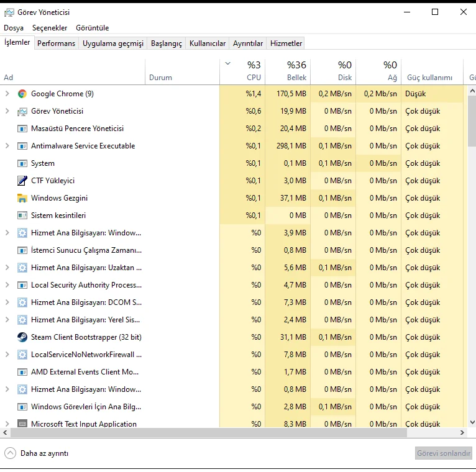The height and width of the screenshot is (472, 476).
Task: Click the Düşük power usage cell
Action: click(x=433, y=94)
